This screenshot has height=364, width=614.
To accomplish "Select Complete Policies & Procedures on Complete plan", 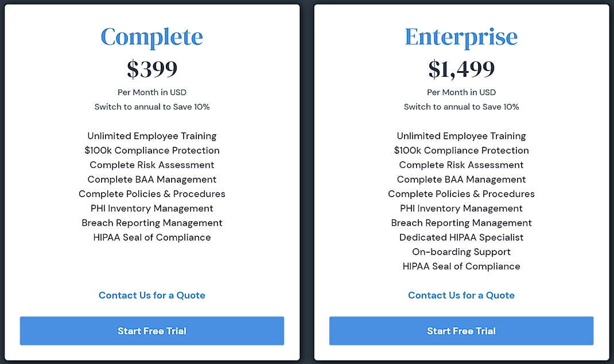I will point(151,194).
